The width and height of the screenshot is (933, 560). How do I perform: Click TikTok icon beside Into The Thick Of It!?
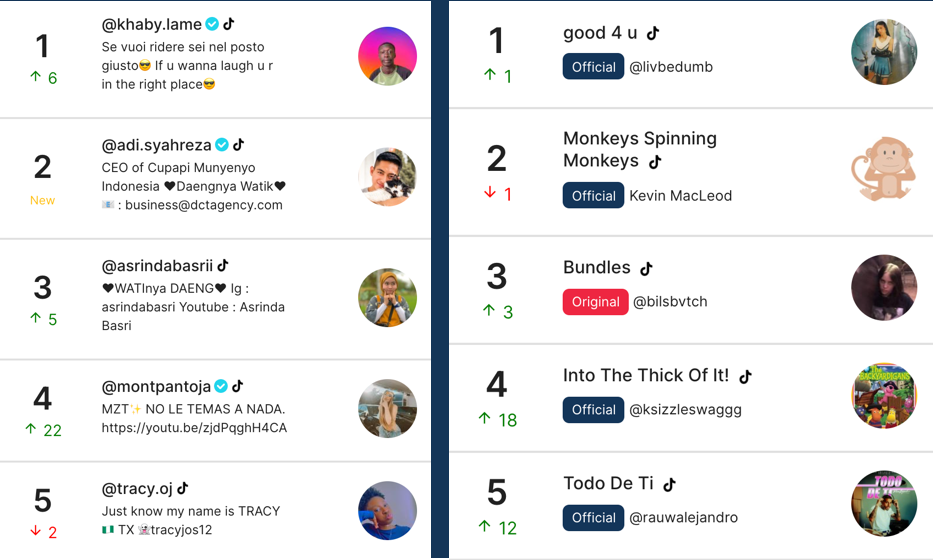746,377
